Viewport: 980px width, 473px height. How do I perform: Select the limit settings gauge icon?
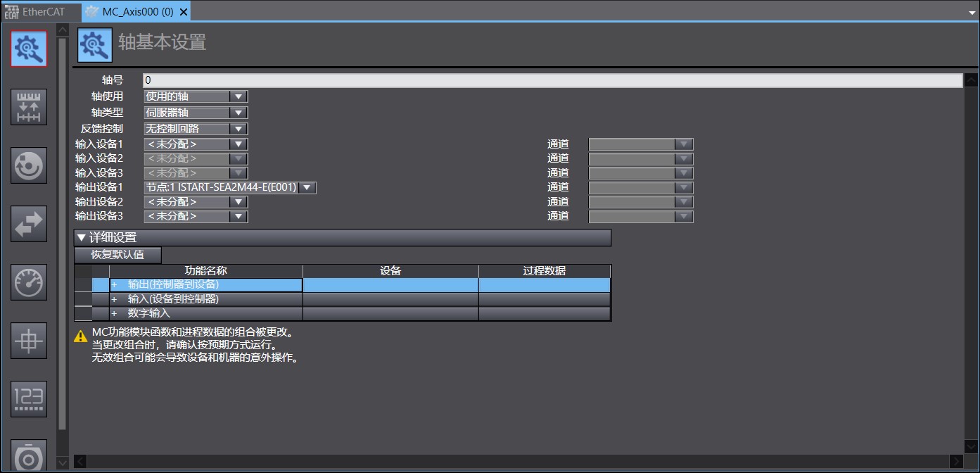click(x=28, y=282)
